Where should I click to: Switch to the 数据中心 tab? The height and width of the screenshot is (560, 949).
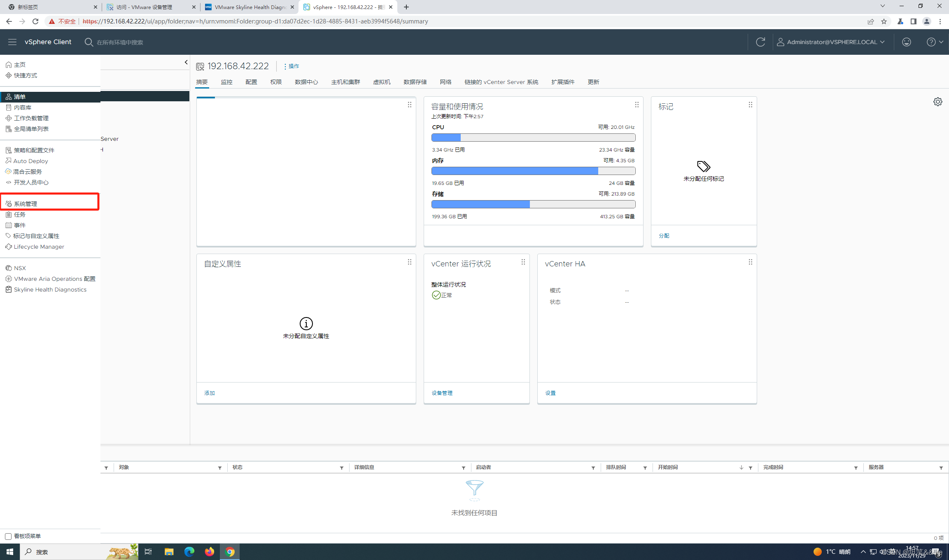coord(306,82)
